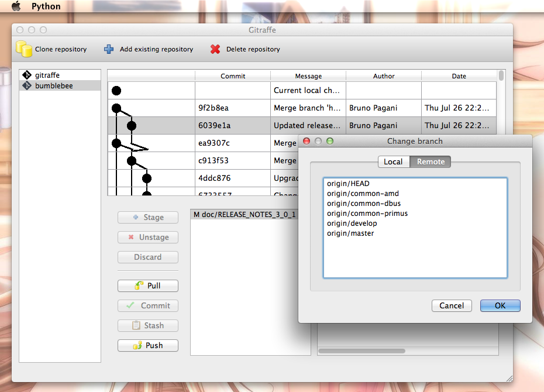
Task: Close the Change branch dialog
Action: click(x=307, y=141)
